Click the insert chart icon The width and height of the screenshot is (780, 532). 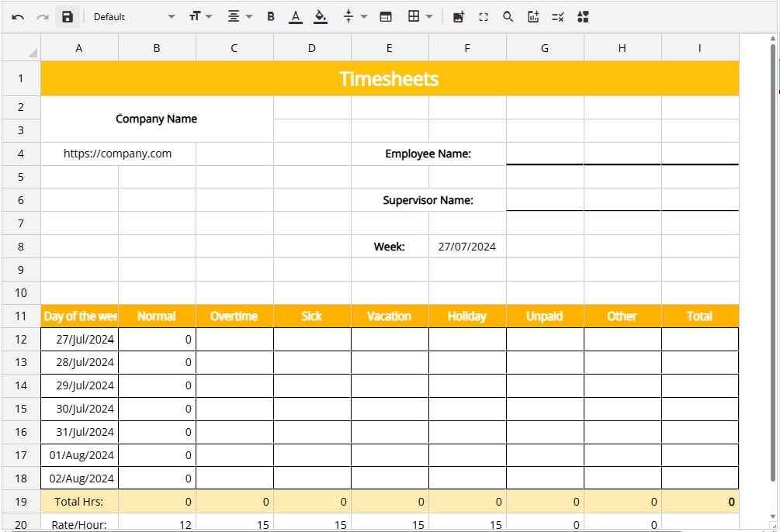[533, 17]
